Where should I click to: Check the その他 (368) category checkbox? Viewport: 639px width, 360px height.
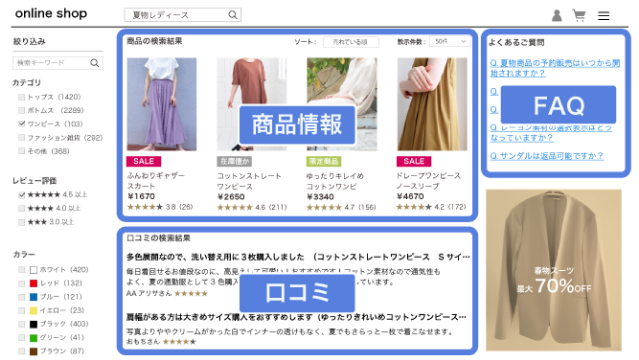(21, 151)
